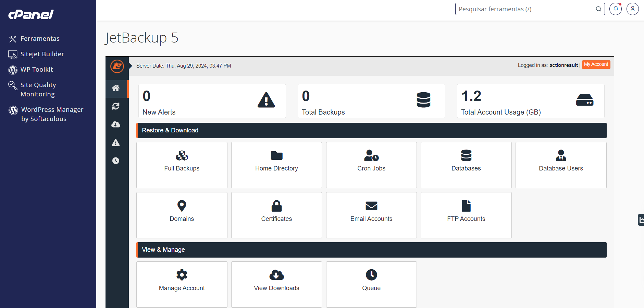Open Database Users restore
The width and height of the screenshot is (644, 308).
[x=561, y=165]
